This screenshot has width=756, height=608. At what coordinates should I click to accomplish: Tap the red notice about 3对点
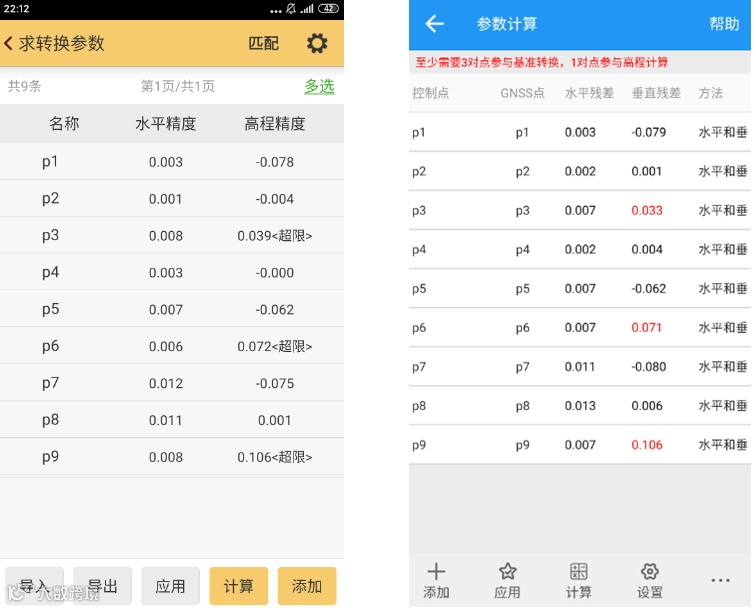point(541,62)
